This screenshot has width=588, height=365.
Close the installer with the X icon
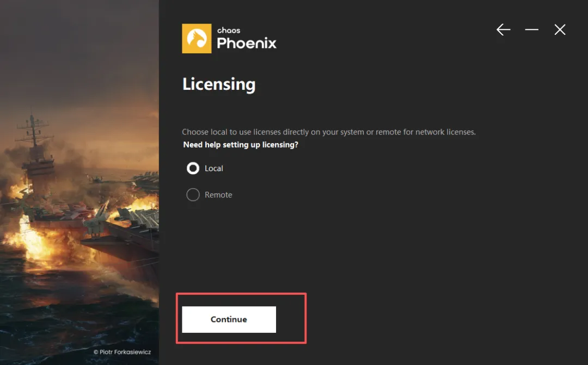click(x=560, y=29)
